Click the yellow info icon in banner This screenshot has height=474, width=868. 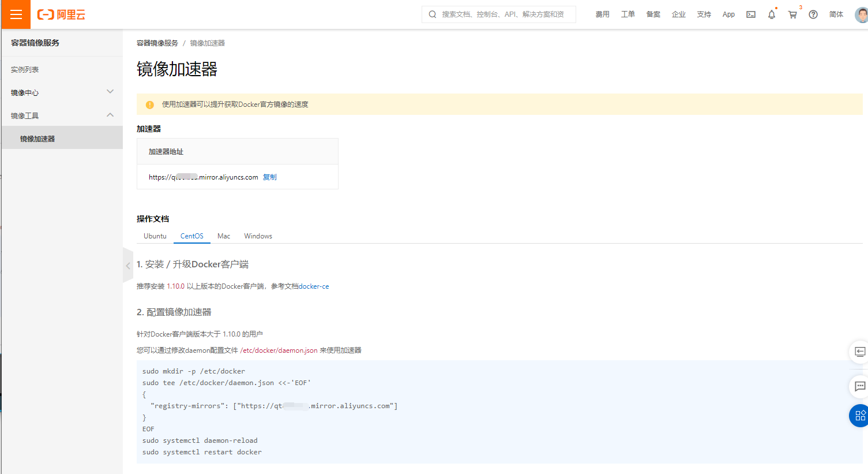click(x=150, y=104)
